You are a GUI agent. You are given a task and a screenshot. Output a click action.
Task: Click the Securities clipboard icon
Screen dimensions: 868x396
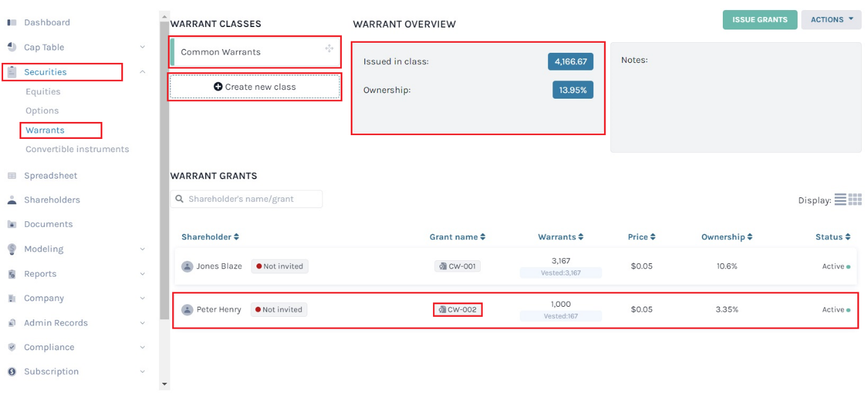pos(12,72)
